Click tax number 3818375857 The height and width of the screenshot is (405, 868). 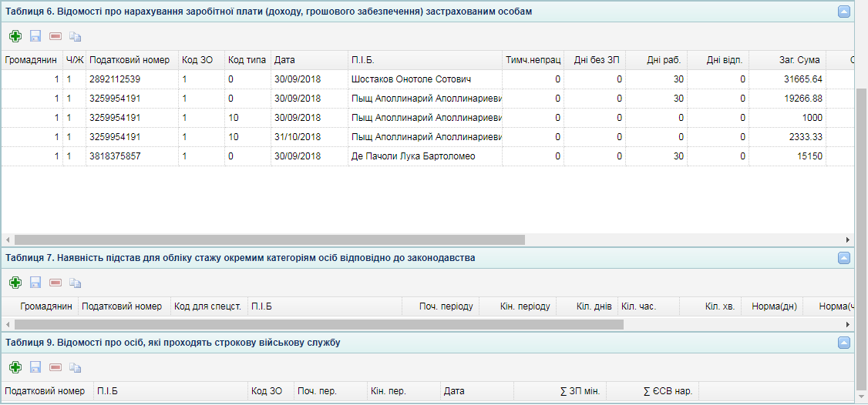coord(115,156)
